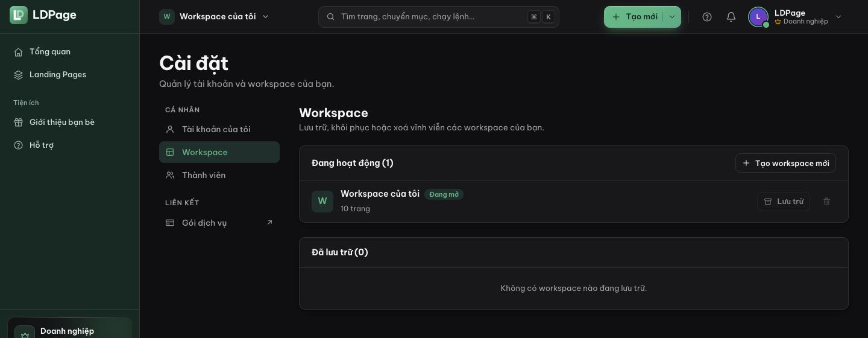The image size is (868, 338).
Task: Open the notifications bell
Action: tap(731, 17)
